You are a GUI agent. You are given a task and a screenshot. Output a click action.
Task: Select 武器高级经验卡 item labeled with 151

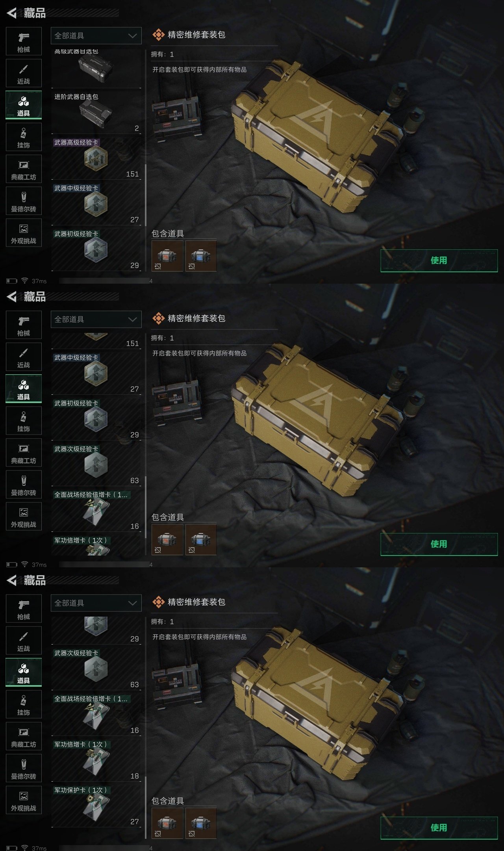coord(96,158)
